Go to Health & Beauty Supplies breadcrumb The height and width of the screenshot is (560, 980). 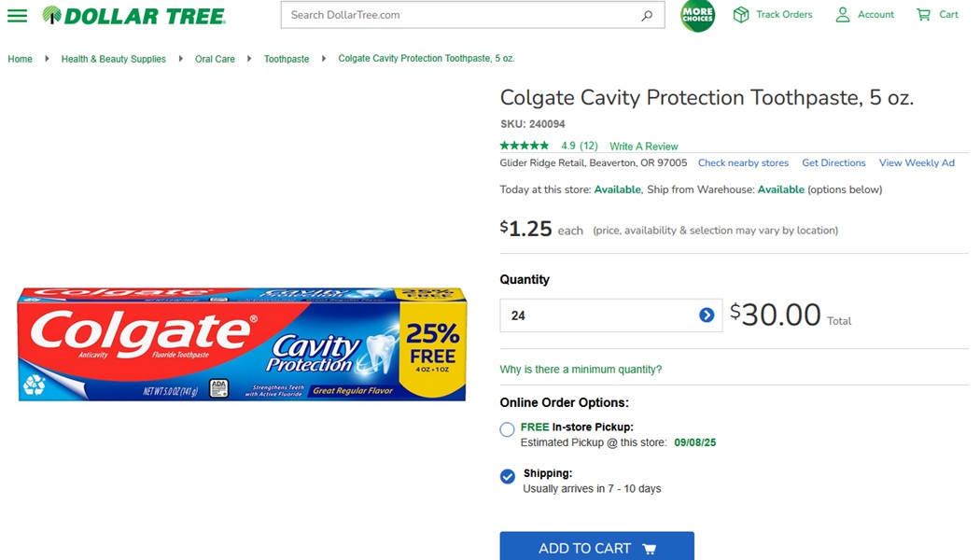[113, 59]
